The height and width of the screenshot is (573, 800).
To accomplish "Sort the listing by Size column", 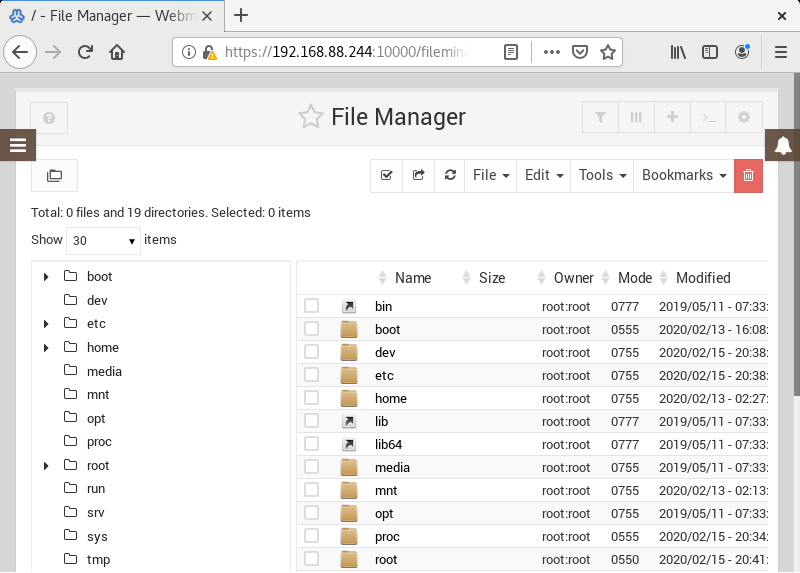I will 492,278.
